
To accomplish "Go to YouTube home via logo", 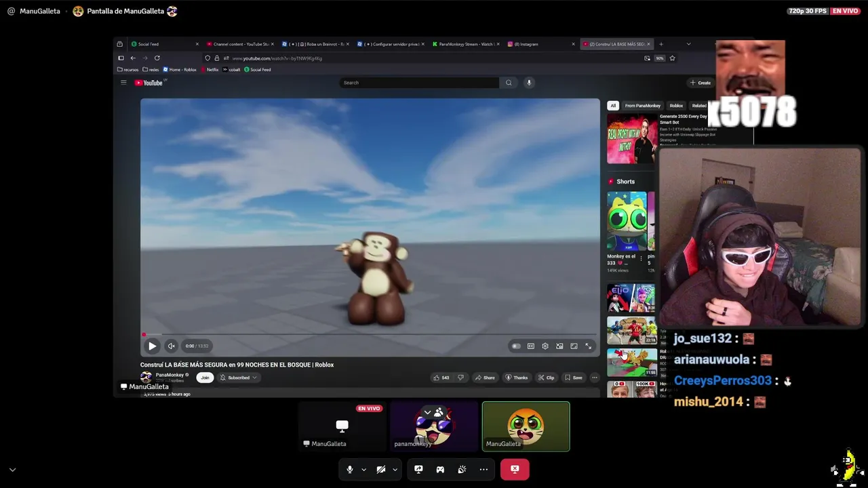I will tap(149, 83).
